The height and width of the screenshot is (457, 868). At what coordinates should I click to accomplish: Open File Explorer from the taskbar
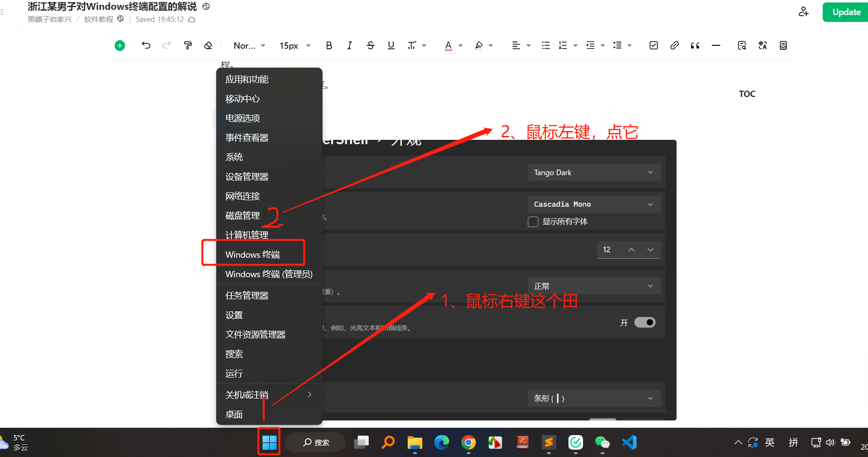click(415, 442)
